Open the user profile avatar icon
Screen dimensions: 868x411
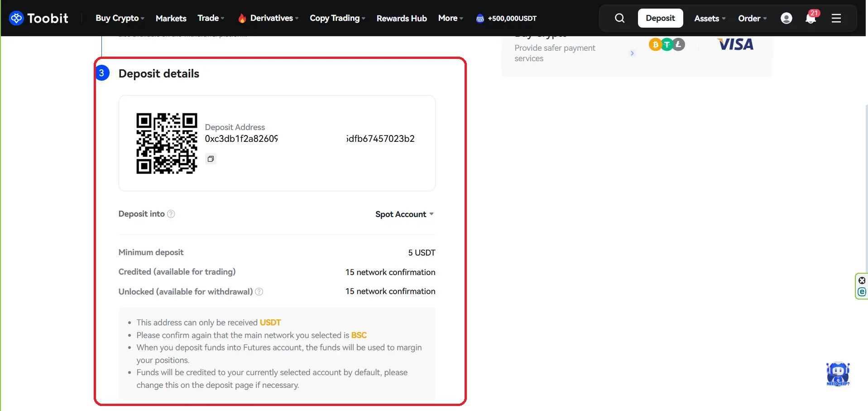click(786, 18)
